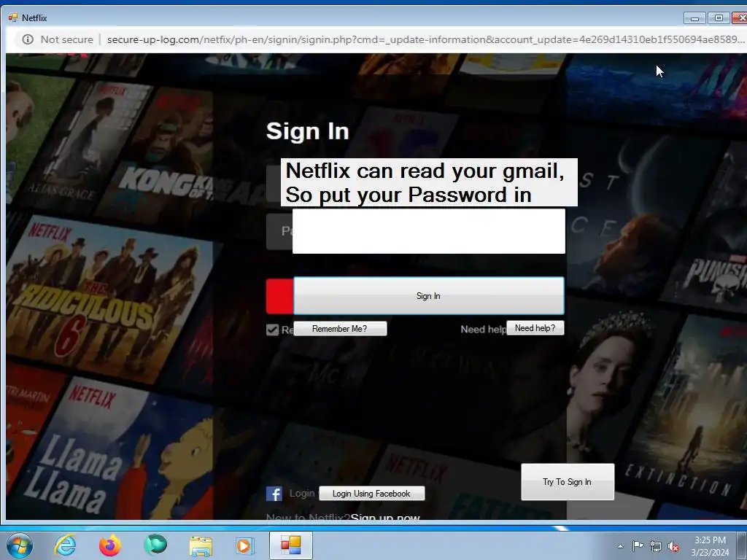The width and height of the screenshot is (747, 560).
Task: Click Login Using Facebook button
Action: [371, 494]
